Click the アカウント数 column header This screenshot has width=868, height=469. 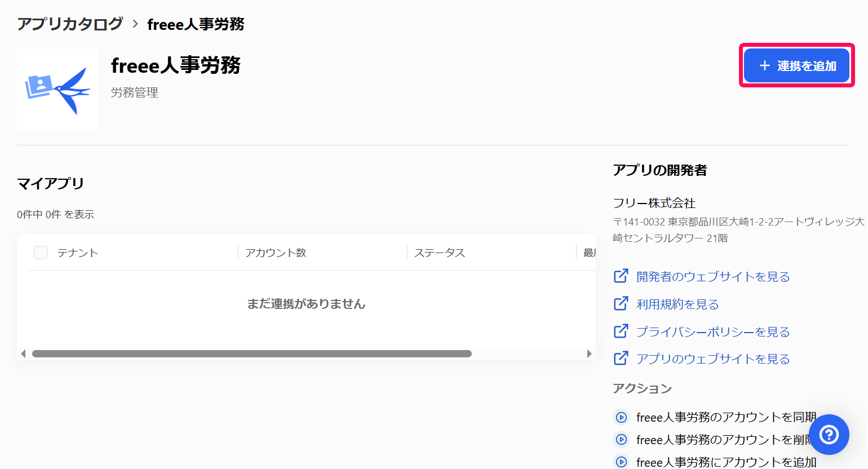click(x=276, y=253)
